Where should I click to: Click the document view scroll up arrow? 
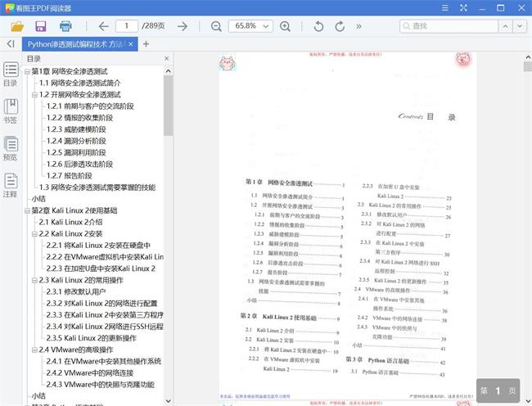point(528,56)
